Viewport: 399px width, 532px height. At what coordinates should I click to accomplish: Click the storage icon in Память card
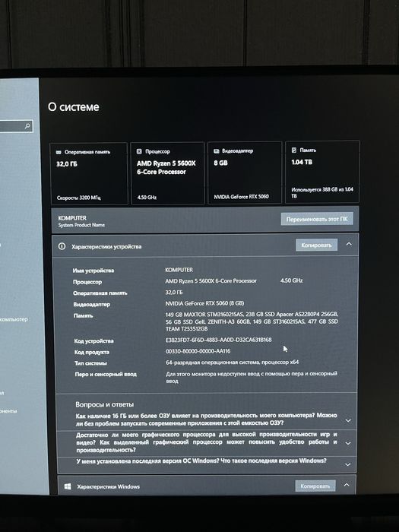[294, 150]
